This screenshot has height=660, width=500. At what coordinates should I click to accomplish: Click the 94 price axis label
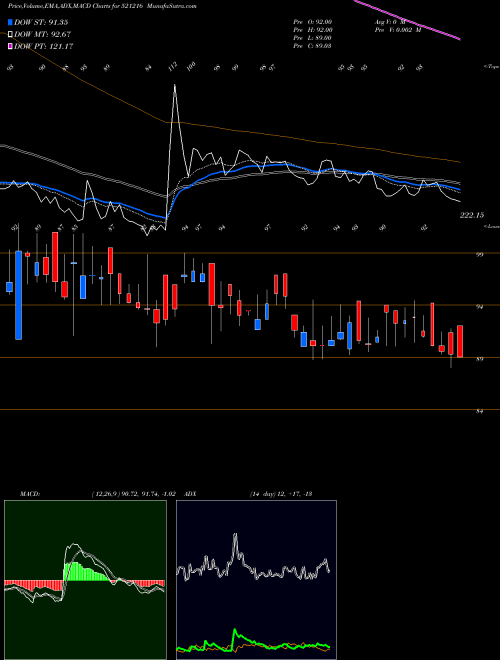(x=480, y=307)
